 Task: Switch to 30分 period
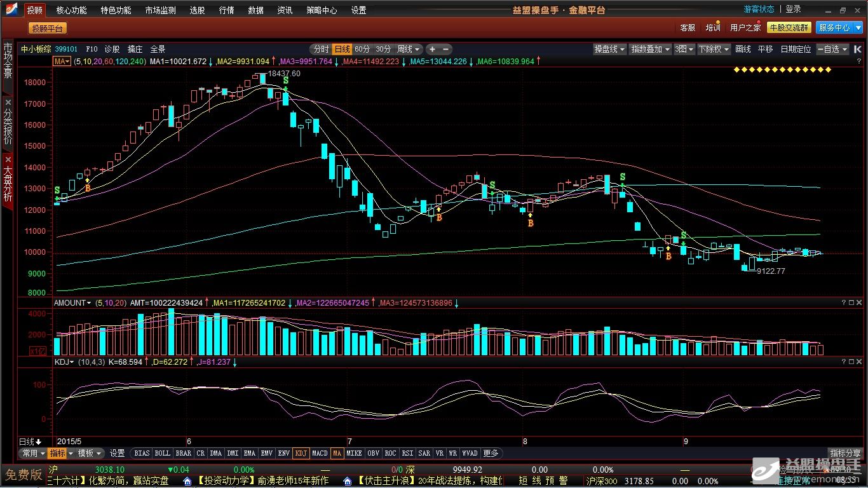(x=383, y=49)
